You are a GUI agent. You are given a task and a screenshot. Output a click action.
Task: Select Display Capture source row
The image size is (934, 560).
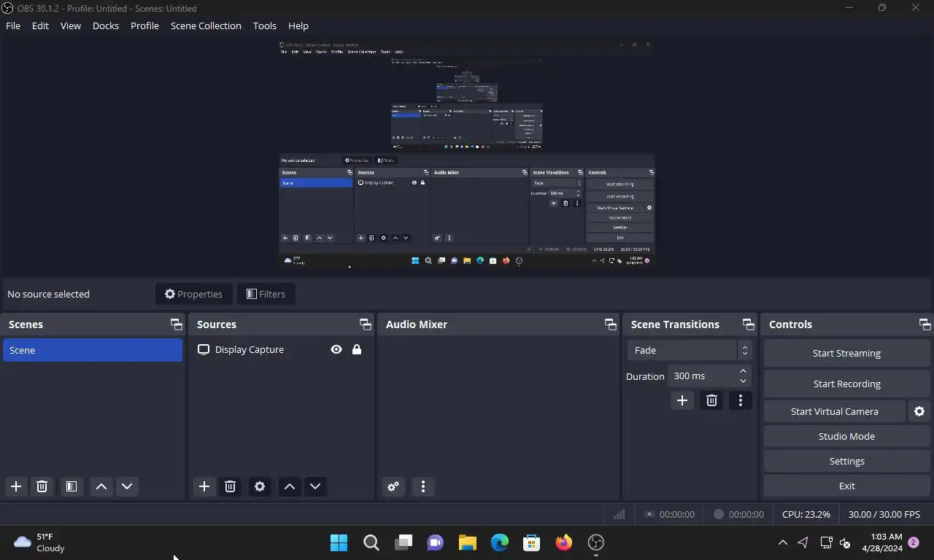pos(281,349)
